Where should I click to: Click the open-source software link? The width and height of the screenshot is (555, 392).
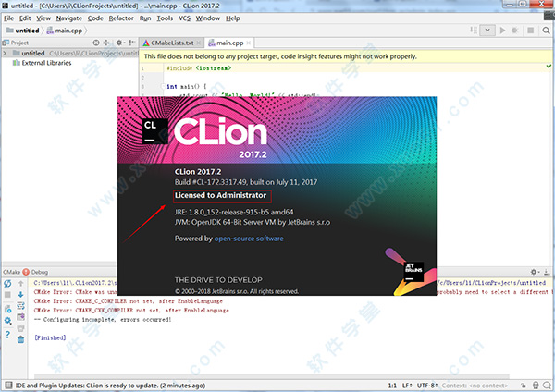coord(249,239)
